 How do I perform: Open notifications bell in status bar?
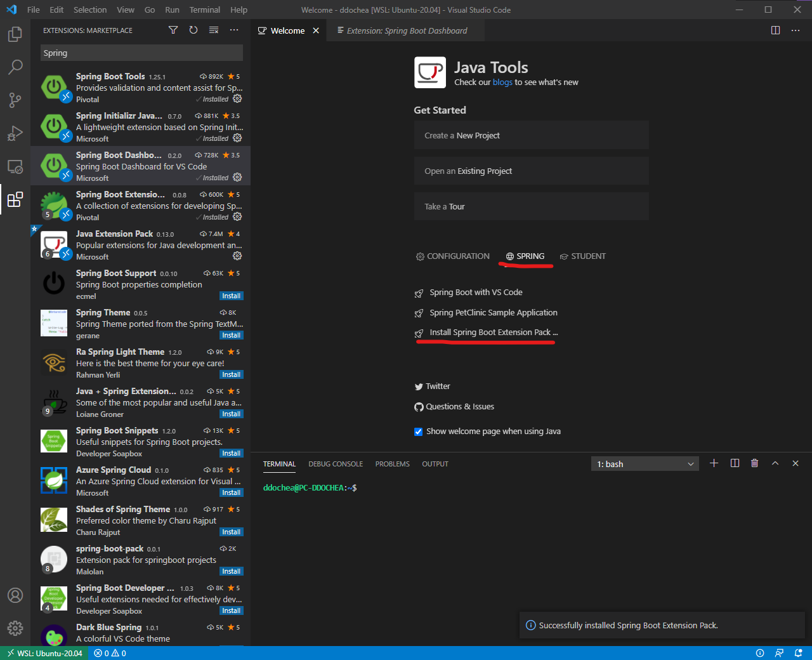pos(799,653)
